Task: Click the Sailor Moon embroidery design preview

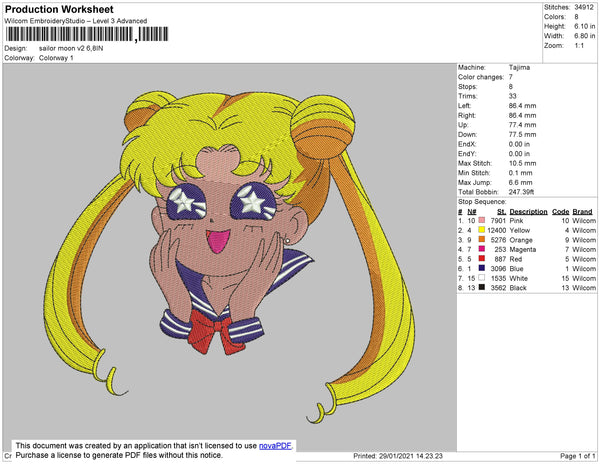Action: [x=229, y=256]
